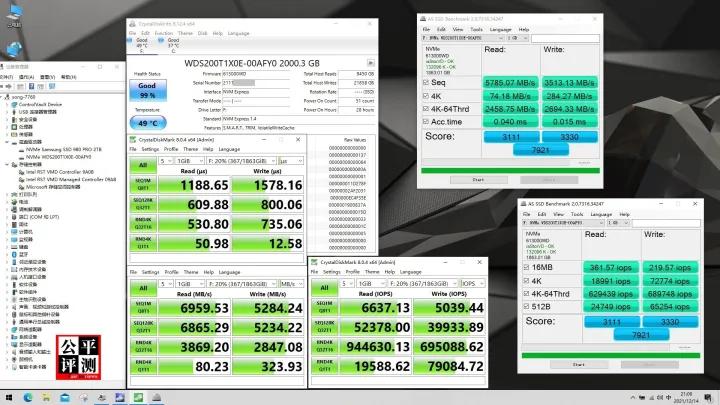Click the taskbar clock showing 21:06

pos(687,398)
